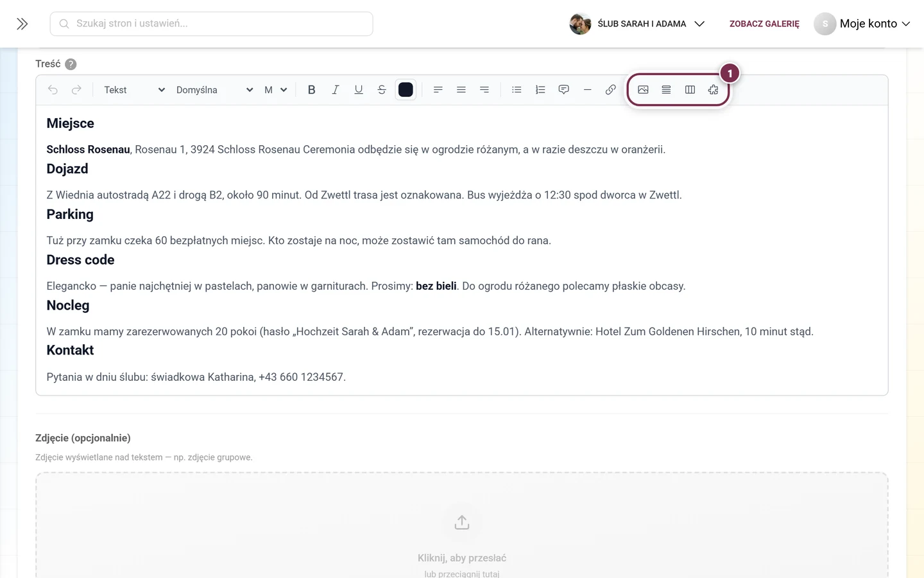Screen dimensions: 924x578
Task: Insert a text block section
Action: (x=666, y=90)
